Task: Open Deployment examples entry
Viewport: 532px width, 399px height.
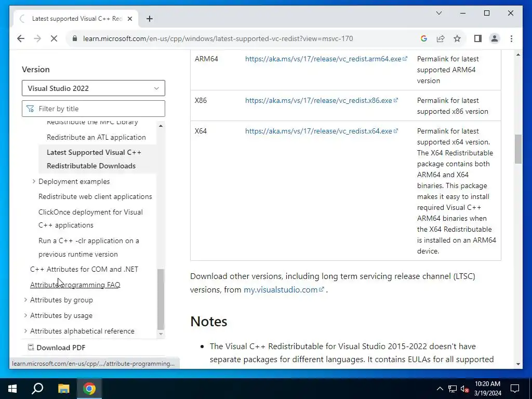Action: (x=74, y=181)
